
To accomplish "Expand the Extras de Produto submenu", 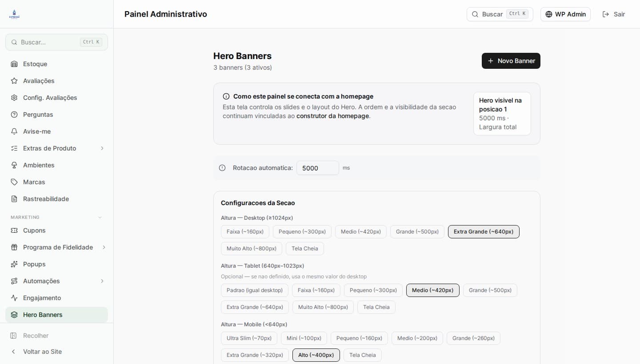I will tap(102, 148).
